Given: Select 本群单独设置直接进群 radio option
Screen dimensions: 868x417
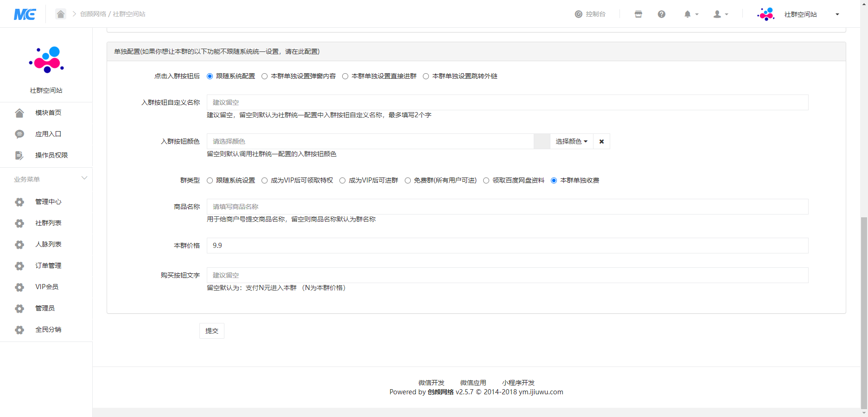Looking at the screenshot, I should pyautogui.click(x=345, y=76).
